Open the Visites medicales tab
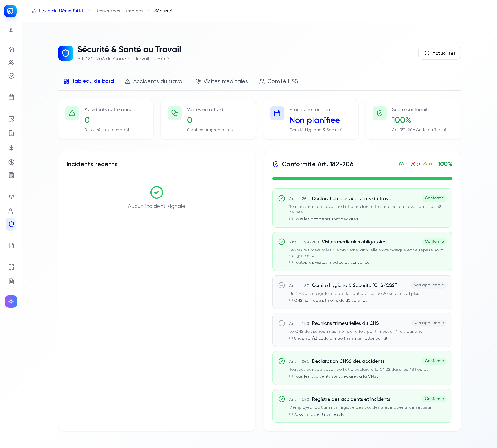The image size is (497, 448). [221, 81]
